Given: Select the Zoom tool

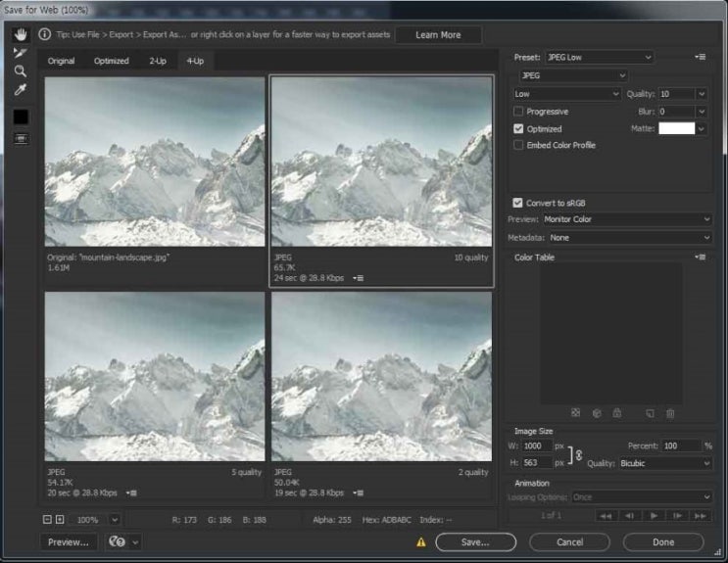Looking at the screenshot, I should (20, 71).
